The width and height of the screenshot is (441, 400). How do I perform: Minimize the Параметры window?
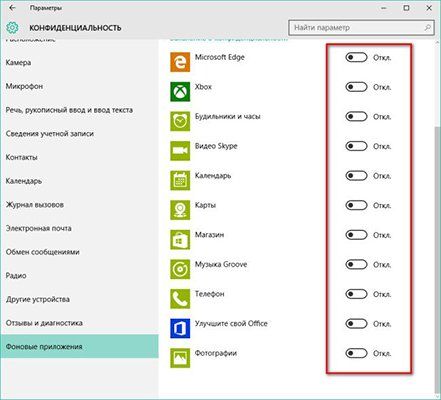coord(384,8)
